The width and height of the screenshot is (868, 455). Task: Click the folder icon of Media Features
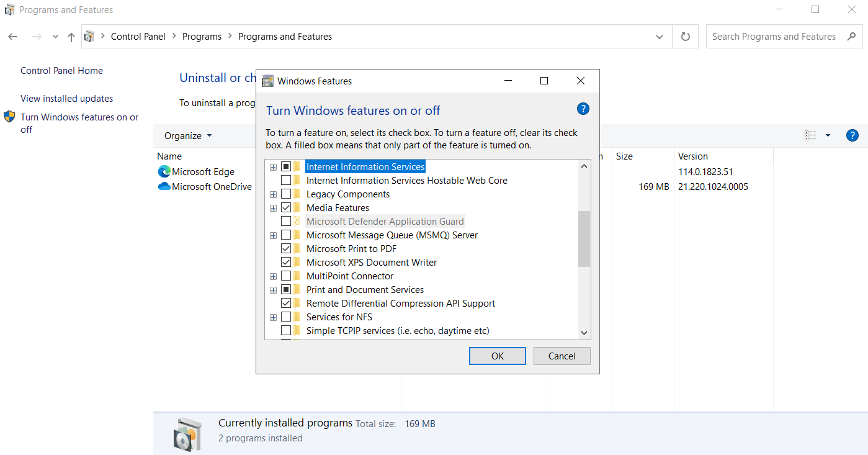click(x=297, y=208)
